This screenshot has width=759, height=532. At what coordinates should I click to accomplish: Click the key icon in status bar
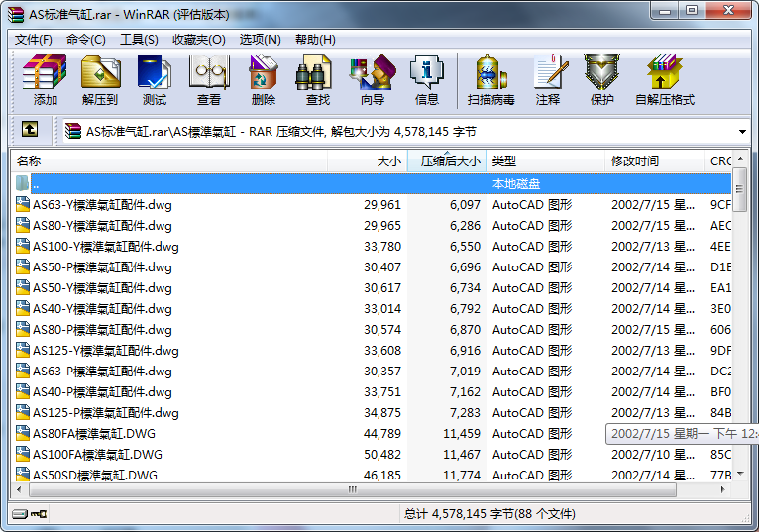tap(39, 513)
